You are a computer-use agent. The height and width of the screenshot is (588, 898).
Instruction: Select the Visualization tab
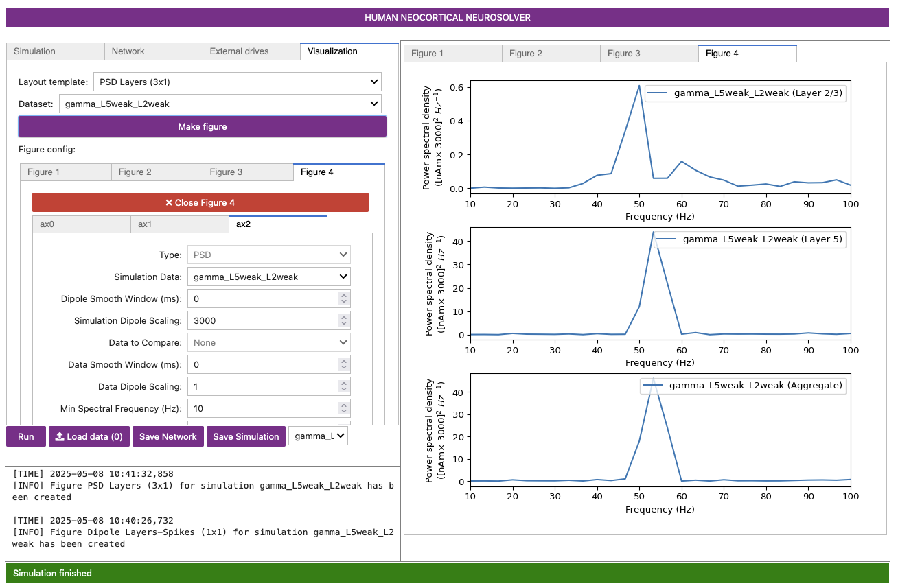point(349,51)
